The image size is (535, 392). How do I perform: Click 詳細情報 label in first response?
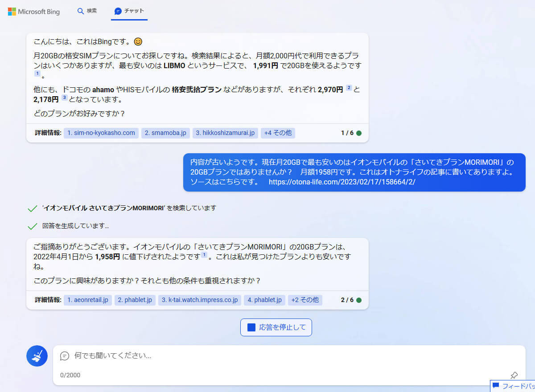coord(48,133)
